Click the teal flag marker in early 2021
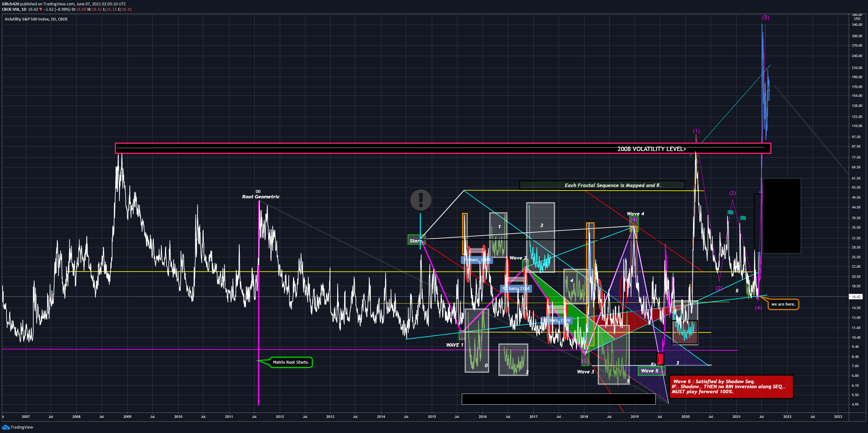 click(x=743, y=218)
